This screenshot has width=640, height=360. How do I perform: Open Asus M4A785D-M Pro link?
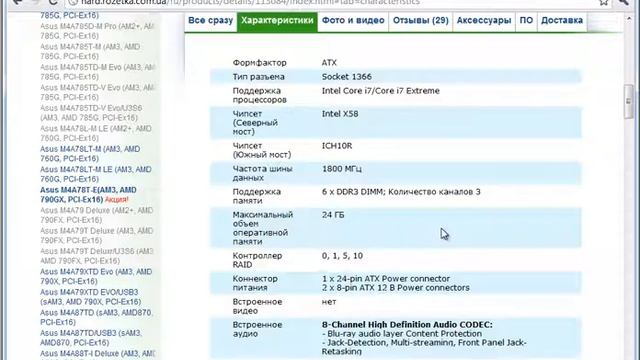coord(97,31)
